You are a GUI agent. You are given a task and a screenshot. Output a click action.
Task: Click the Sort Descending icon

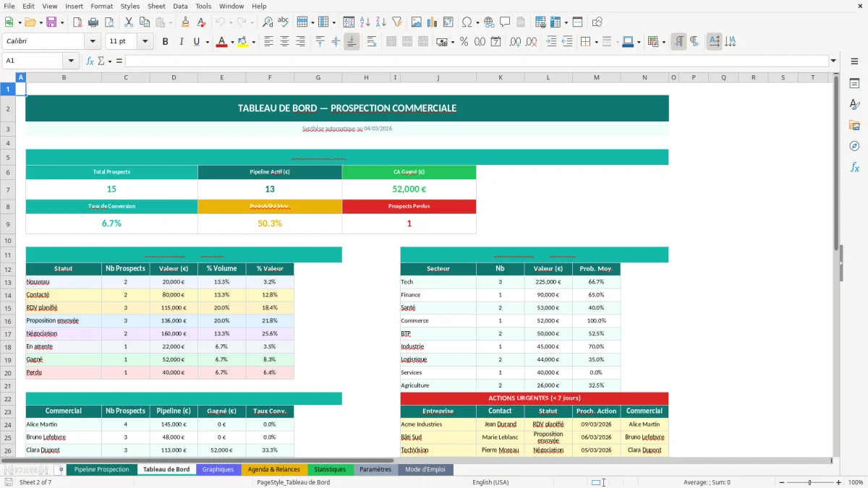point(380,22)
